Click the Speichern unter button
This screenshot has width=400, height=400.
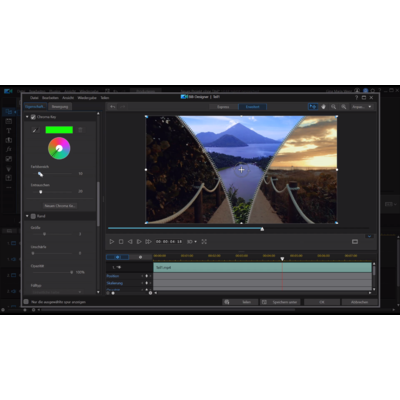(x=280, y=302)
